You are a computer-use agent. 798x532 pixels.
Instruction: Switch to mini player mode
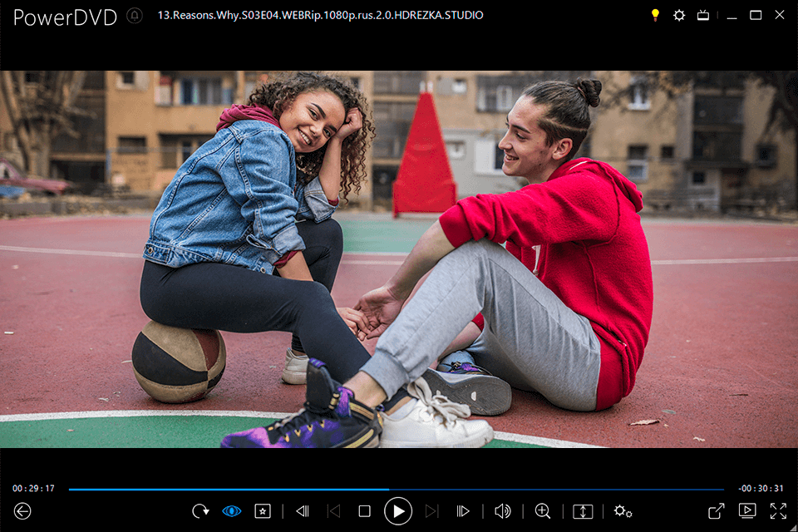click(x=746, y=511)
